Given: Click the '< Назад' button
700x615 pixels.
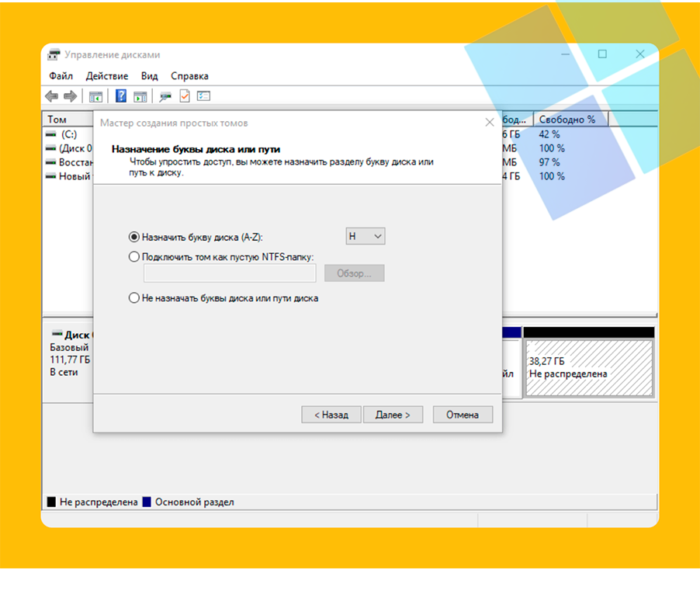Looking at the screenshot, I should 331,415.
